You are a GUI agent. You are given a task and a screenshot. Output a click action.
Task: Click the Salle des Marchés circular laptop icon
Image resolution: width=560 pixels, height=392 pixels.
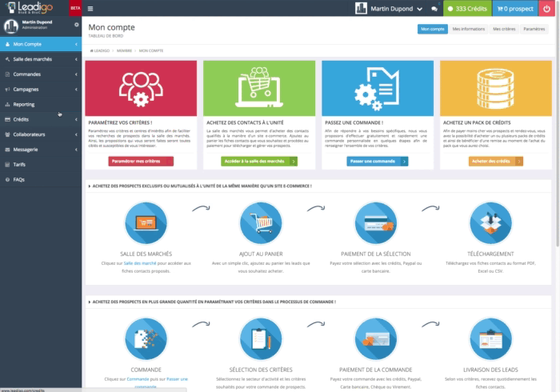click(x=146, y=223)
